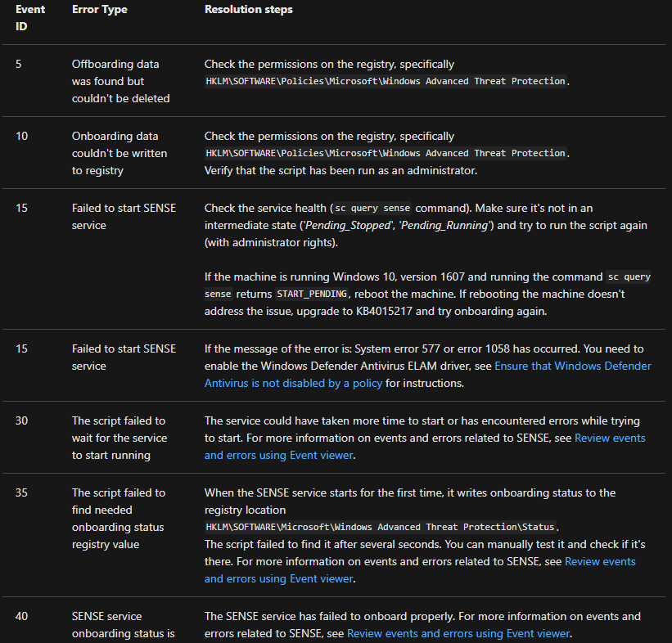Click the registry path code in the event 10 row

pyautogui.click(x=386, y=153)
